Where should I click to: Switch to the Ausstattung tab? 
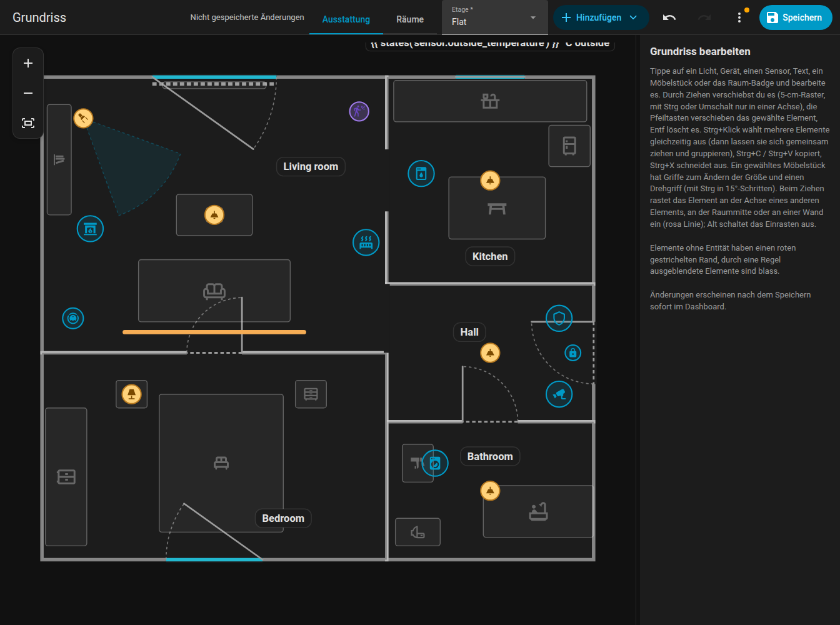[346, 19]
